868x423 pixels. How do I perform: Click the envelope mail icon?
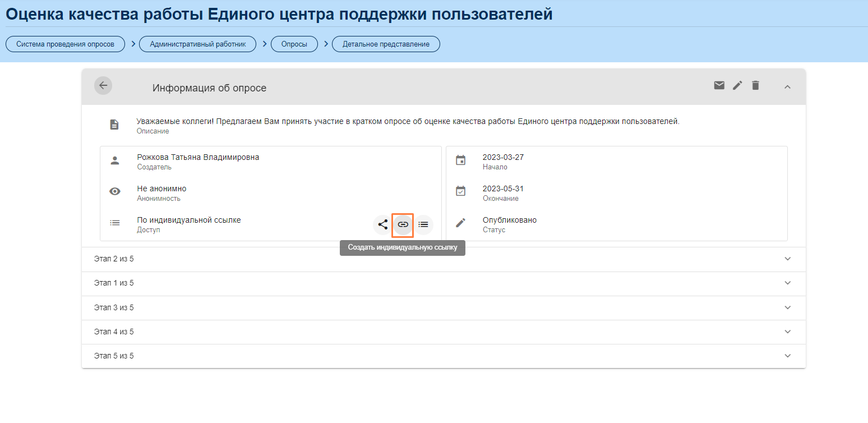coord(719,85)
